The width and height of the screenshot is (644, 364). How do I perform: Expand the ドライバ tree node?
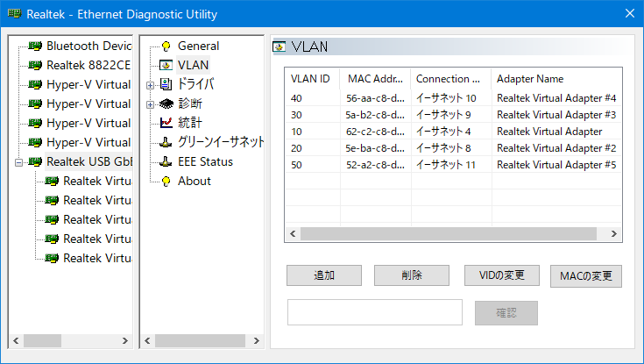[150, 86]
